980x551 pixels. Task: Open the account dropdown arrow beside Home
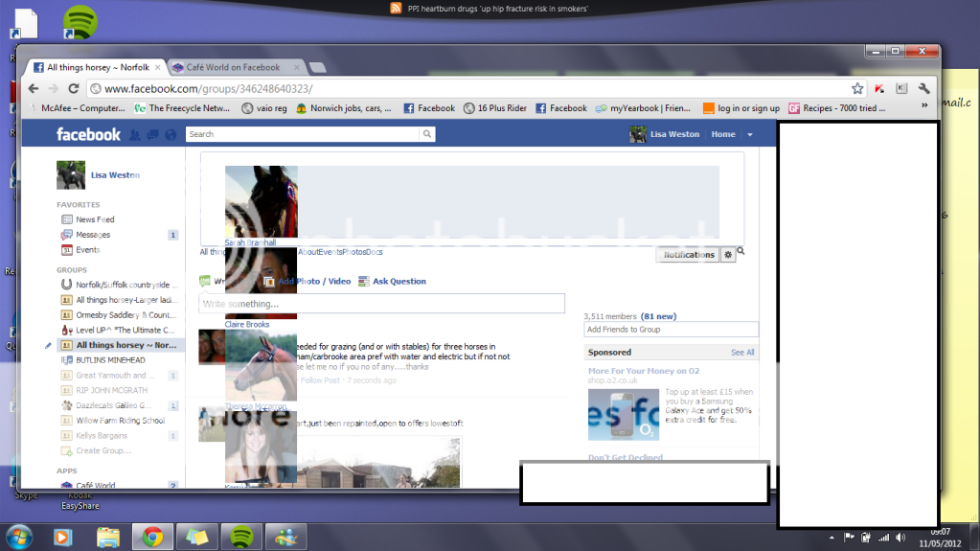[750, 134]
